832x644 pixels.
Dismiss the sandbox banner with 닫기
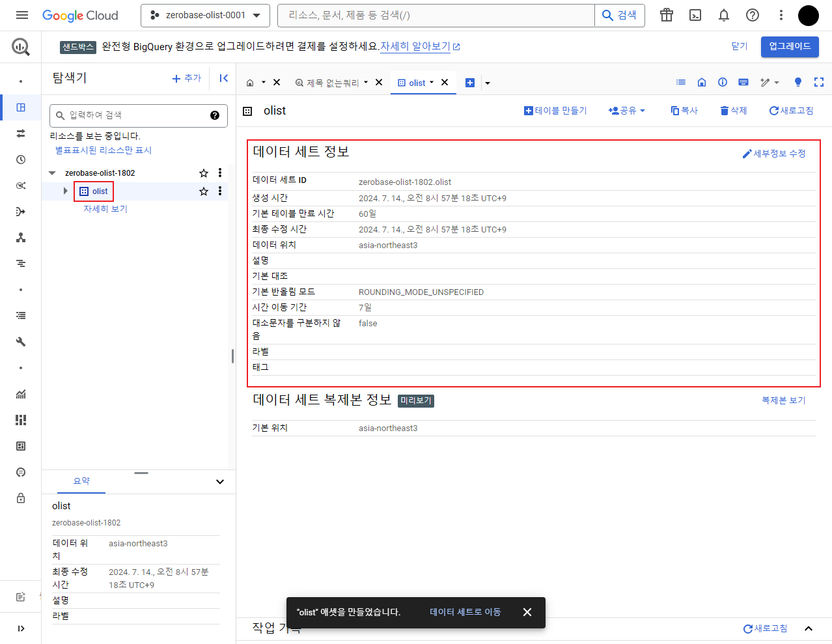[740, 46]
